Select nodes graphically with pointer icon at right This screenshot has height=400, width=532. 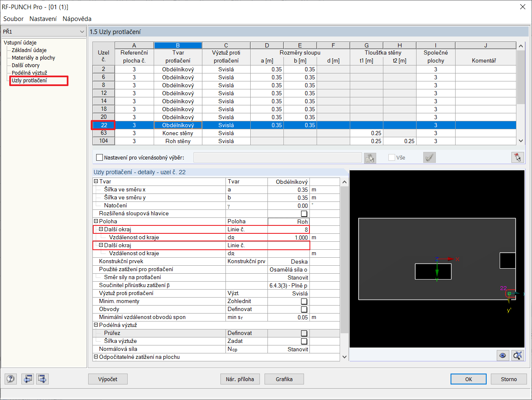pyautogui.click(x=518, y=157)
